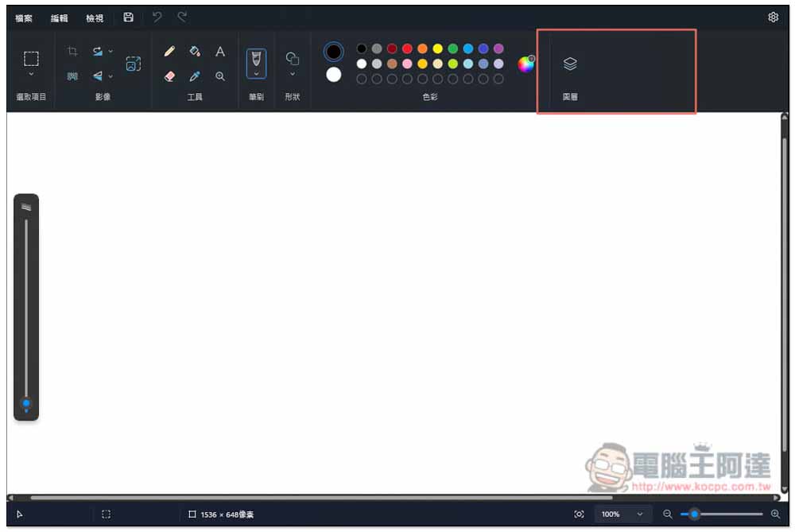Viewport: 795px width, 532px height.
Task: Pick the brown color swatch
Action: 392,64
